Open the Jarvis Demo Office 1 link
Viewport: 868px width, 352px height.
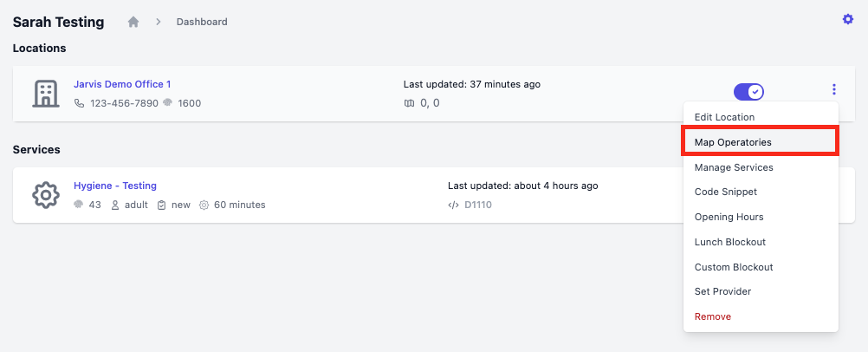[x=122, y=84]
